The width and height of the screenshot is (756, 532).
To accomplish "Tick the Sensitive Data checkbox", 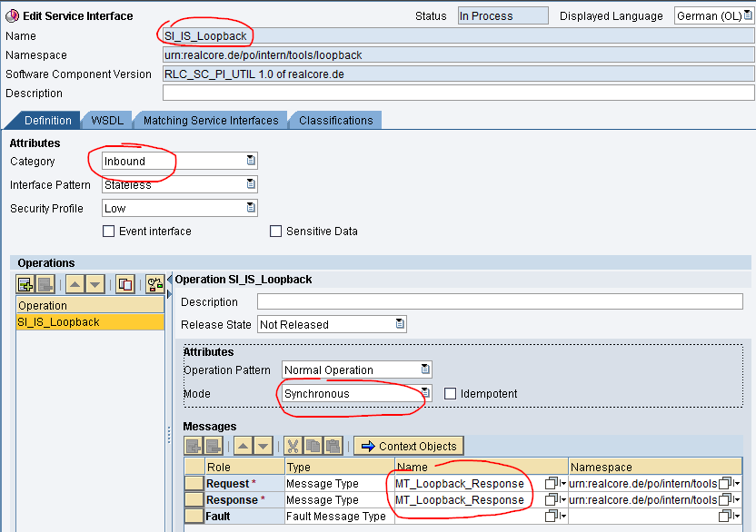I will pos(276,232).
